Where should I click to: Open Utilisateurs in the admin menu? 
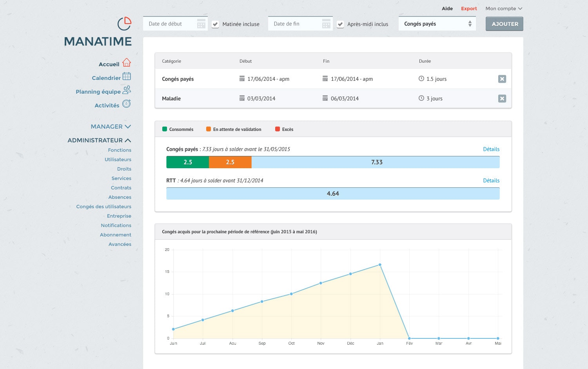(x=118, y=160)
